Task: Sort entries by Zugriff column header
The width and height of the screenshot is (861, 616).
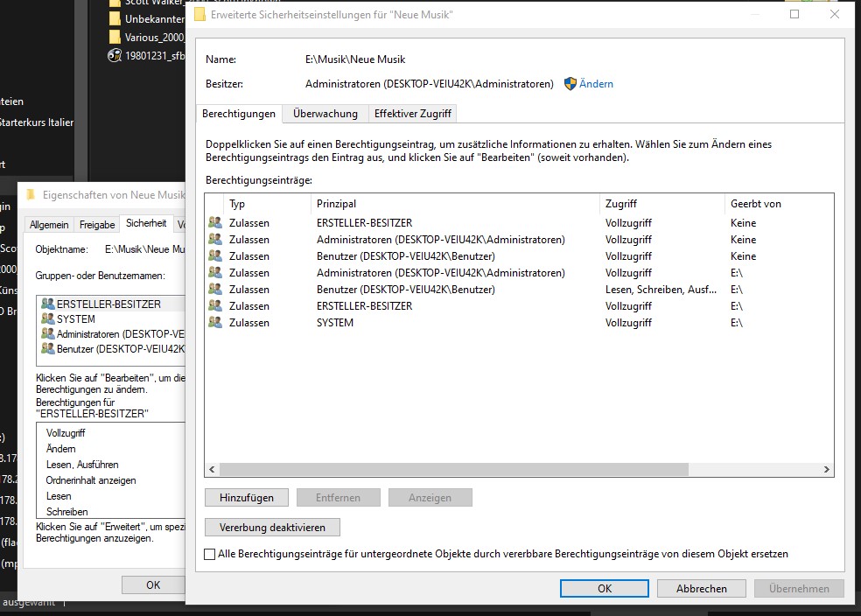Action: [x=661, y=204]
